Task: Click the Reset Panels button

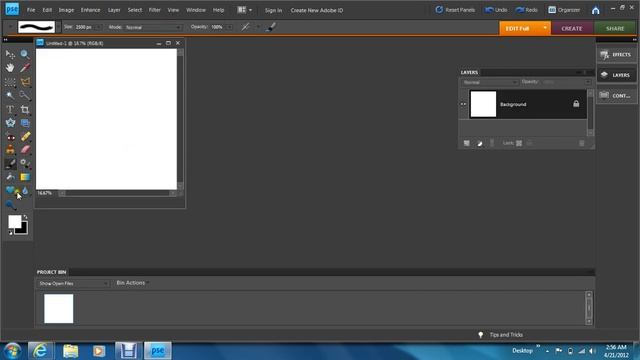Action: click(455, 10)
